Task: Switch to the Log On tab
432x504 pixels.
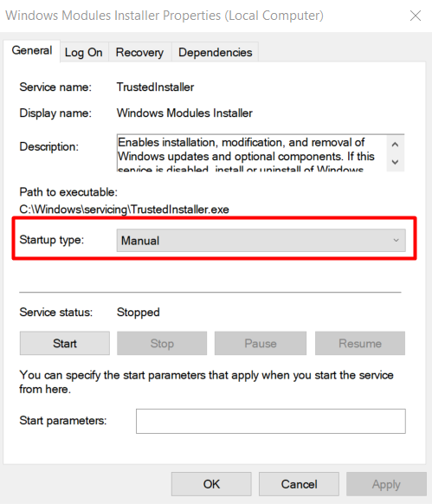Action: pyautogui.click(x=84, y=53)
